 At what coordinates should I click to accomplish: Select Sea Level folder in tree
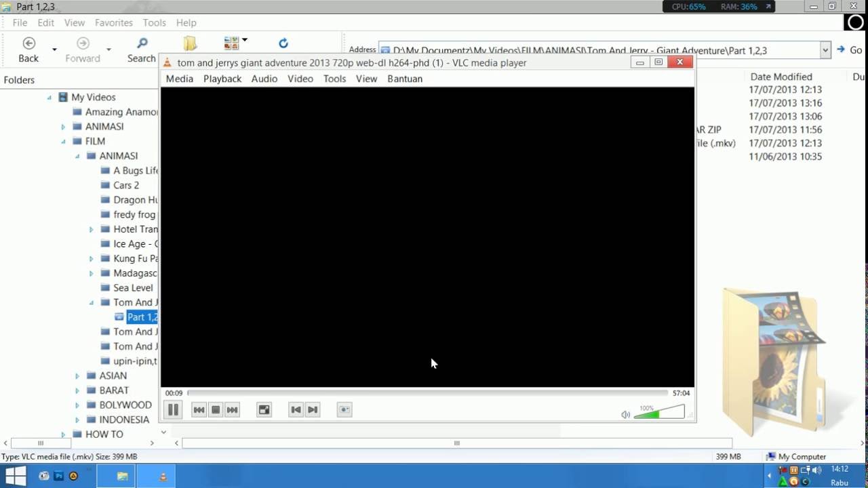133,287
